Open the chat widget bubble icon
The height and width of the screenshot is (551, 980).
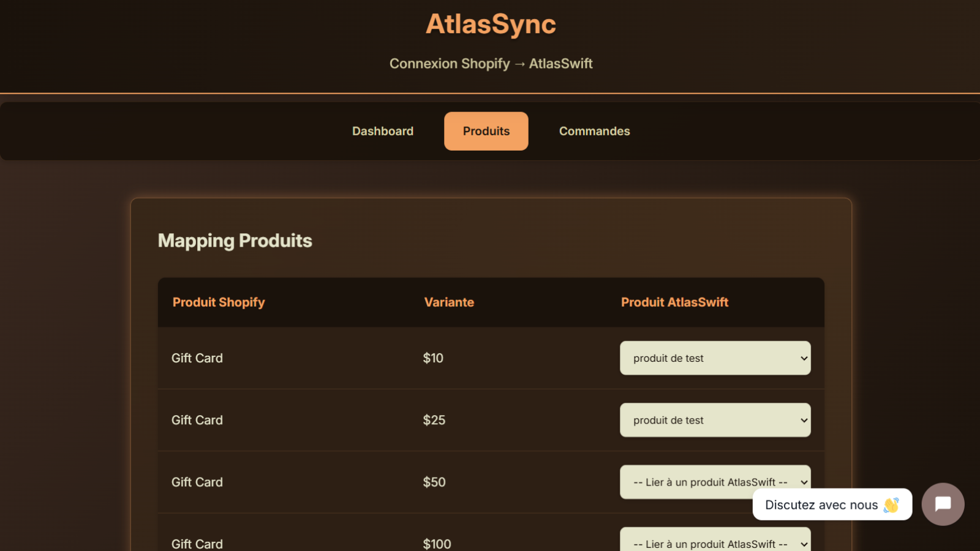click(943, 504)
